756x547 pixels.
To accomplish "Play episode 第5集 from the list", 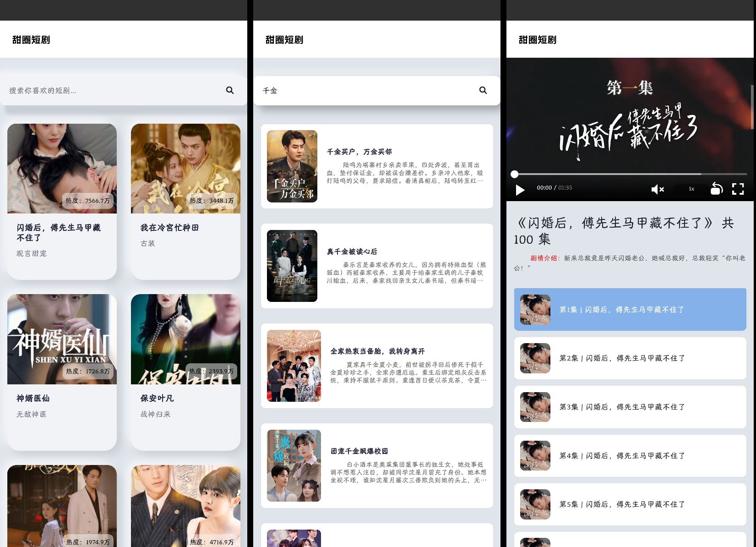I will point(630,504).
